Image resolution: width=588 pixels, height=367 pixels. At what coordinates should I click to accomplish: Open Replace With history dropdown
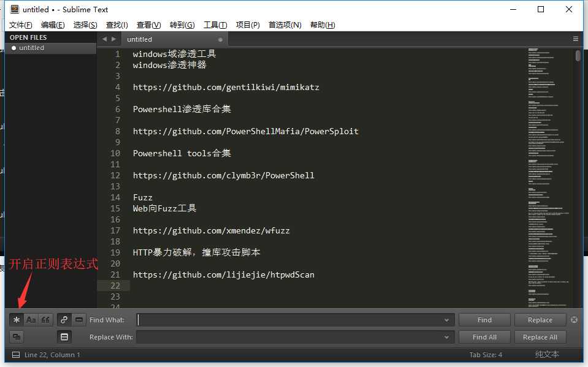coord(446,337)
